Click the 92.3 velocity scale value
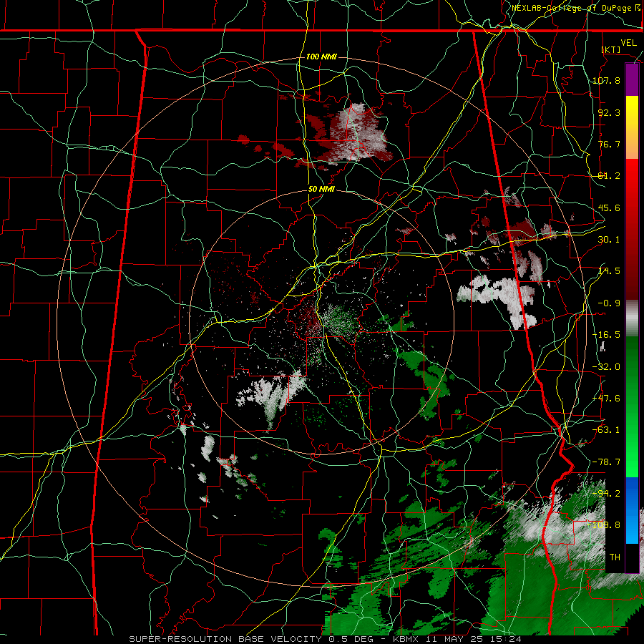The height and width of the screenshot is (644, 644). point(609,112)
